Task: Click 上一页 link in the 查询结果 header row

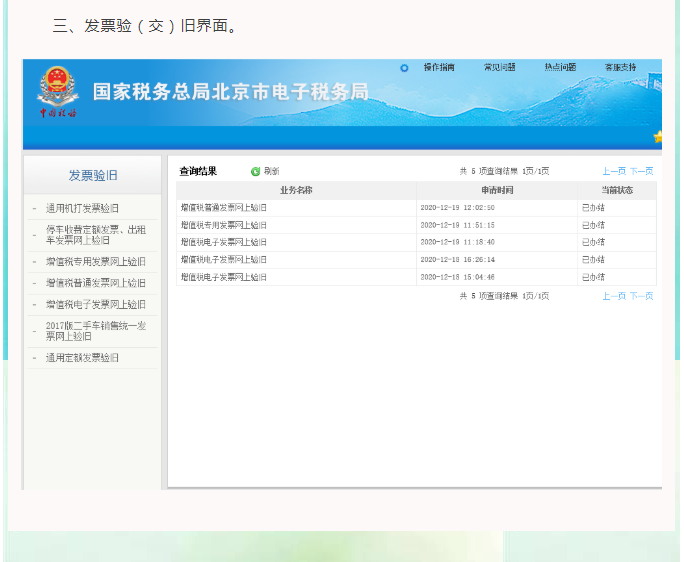Action: click(614, 171)
